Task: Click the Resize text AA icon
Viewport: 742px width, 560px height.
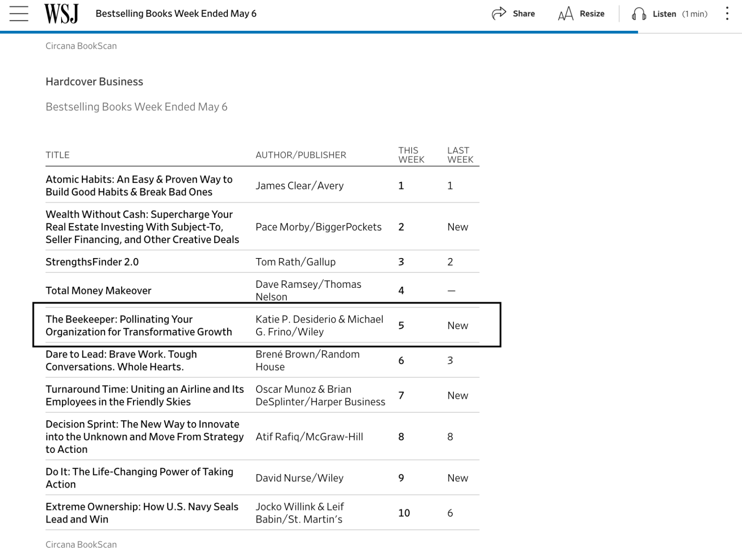Action: click(x=565, y=14)
